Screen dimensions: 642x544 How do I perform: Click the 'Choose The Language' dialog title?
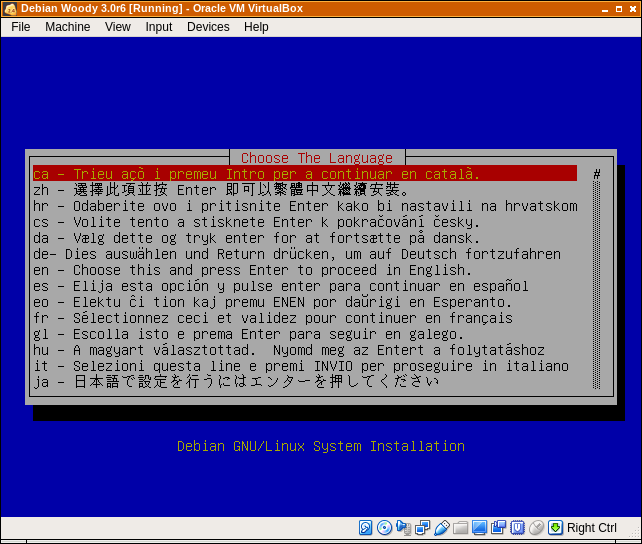(317, 158)
